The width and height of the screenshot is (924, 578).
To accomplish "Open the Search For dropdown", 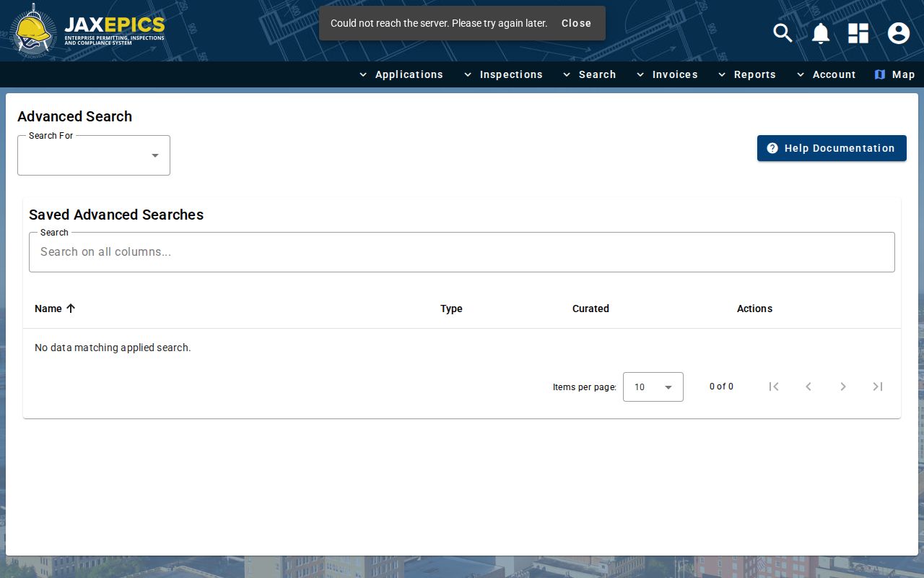I will (94, 155).
